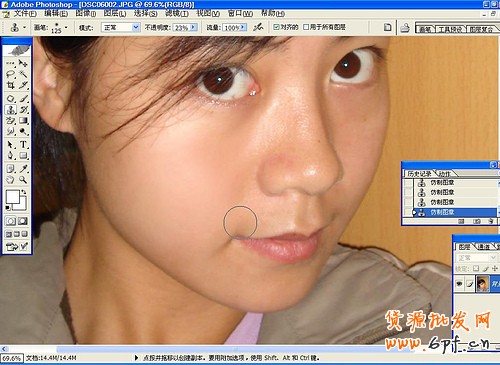Select the Type tool
This screenshot has height=365, width=500.
[x=23, y=144]
